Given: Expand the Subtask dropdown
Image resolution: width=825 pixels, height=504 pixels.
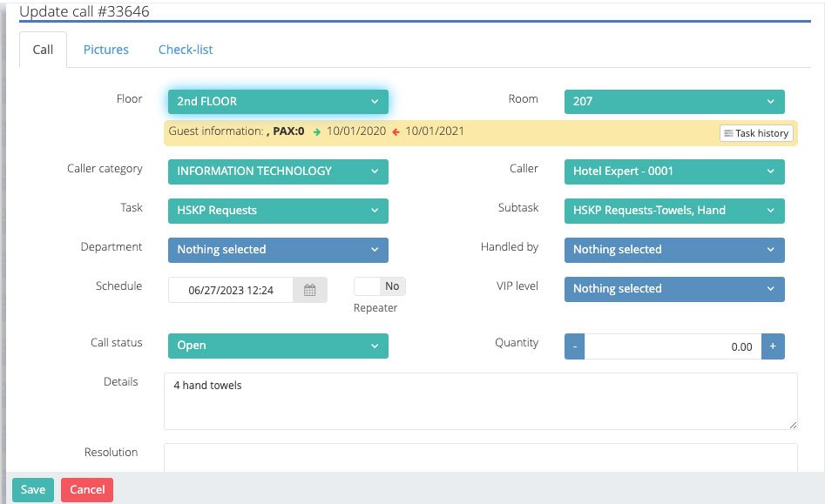Looking at the screenshot, I should coord(673,210).
